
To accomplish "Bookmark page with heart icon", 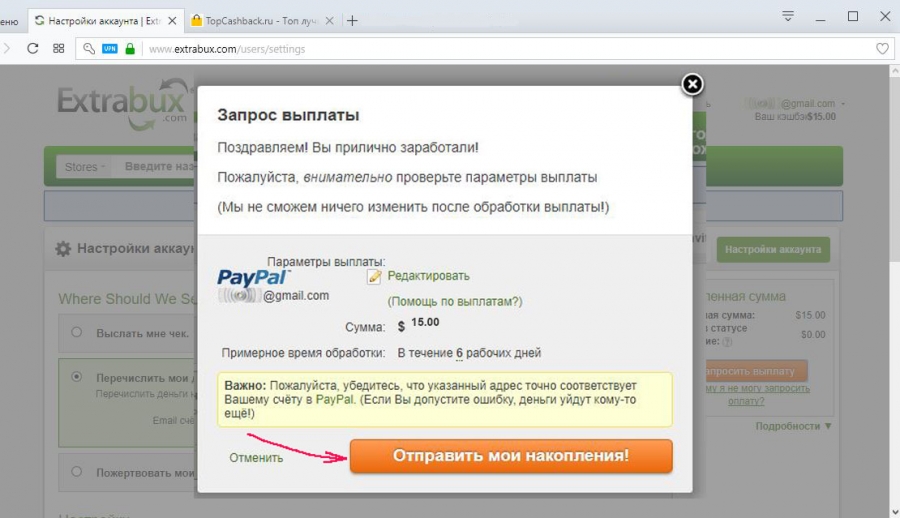I will pyautogui.click(x=882, y=49).
